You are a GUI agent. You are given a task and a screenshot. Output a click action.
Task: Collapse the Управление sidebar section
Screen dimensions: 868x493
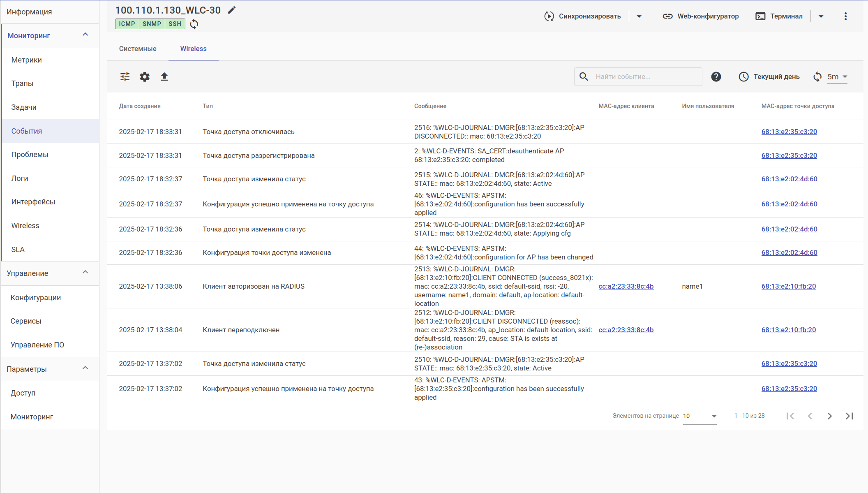(x=85, y=273)
